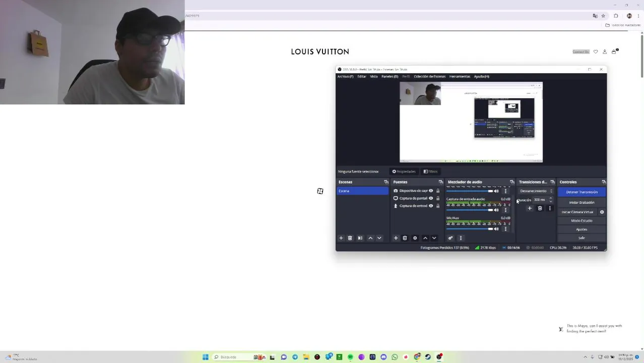This screenshot has width=644, height=363.
Task: Undock the Mezclador de audio panel
Action: coord(512,182)
